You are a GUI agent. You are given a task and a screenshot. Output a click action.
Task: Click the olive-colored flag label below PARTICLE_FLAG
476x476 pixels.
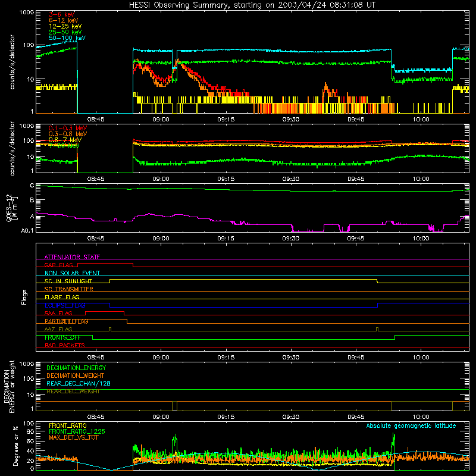click(x=58, y=329)
